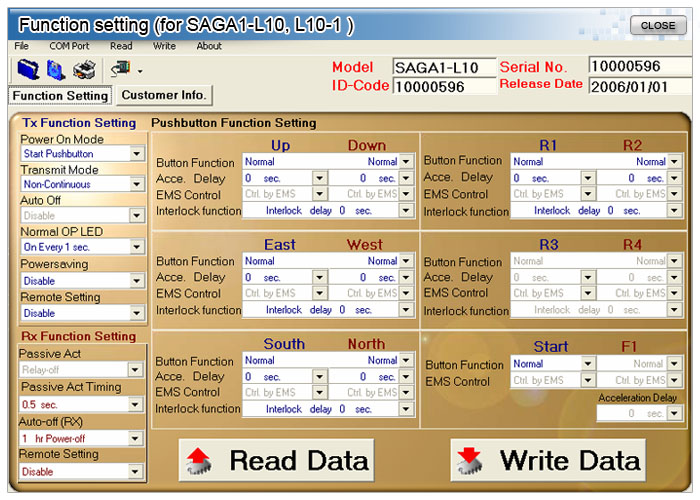Viewport: 700px width, 500px height.
Task: Expand the Transmit Mode dropdown
Action: [137, 185]
